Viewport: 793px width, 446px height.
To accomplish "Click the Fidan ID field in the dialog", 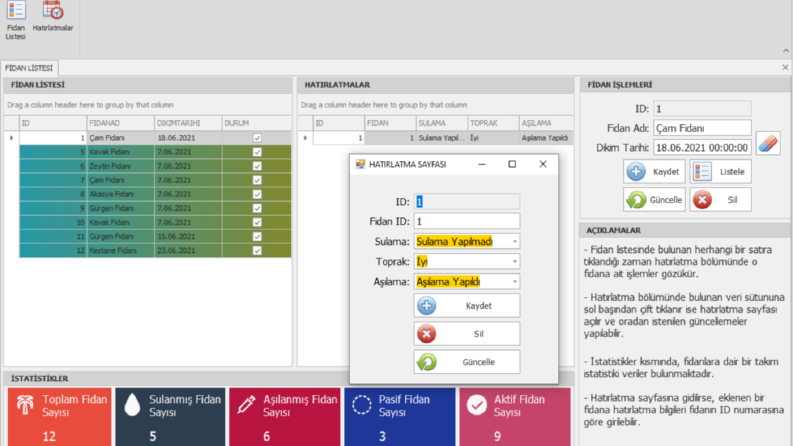I will (x=466, y=221).
